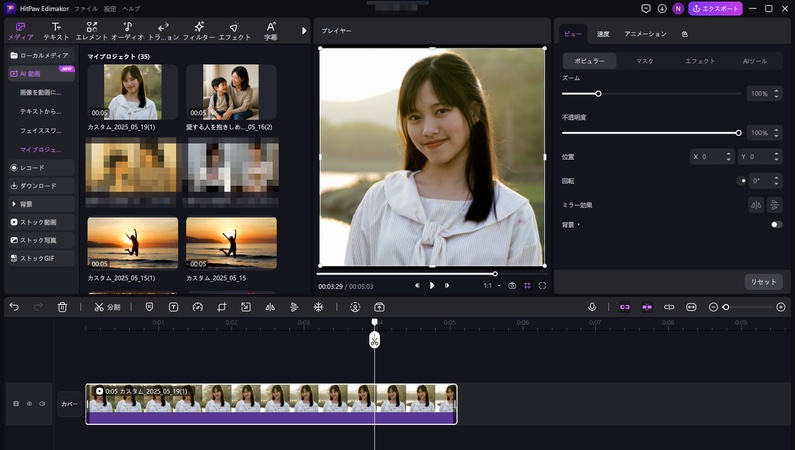Click the 不透明度 opacity slider
795x450 pixels.
(650, 133)
